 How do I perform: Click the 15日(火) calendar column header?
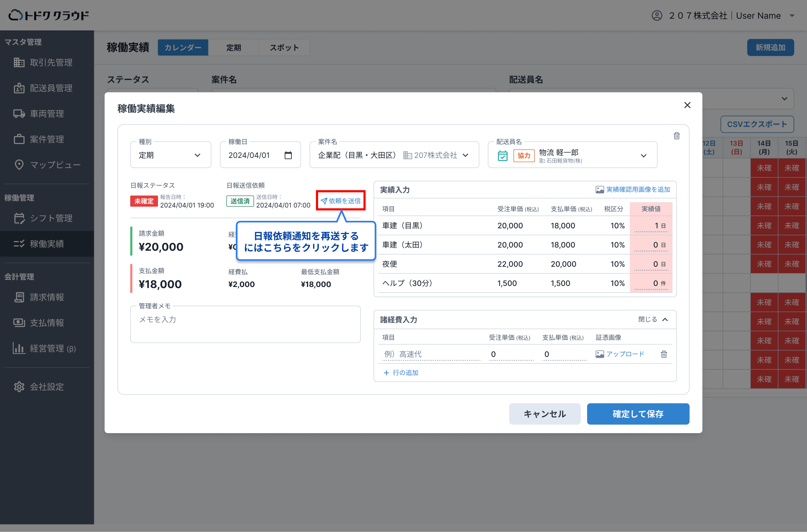coord(792,148)
